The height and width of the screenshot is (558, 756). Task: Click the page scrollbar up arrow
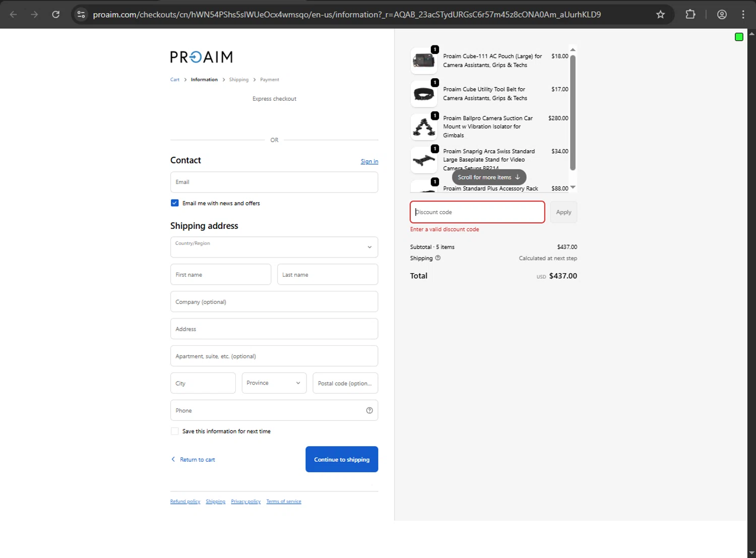[x=751, y=33]
